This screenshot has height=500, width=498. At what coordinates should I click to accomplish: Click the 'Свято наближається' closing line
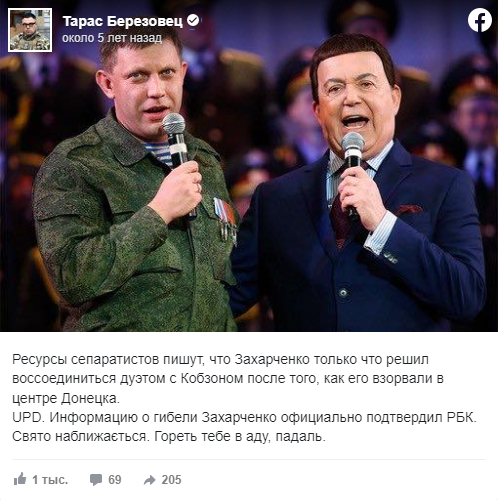point(169,436)
